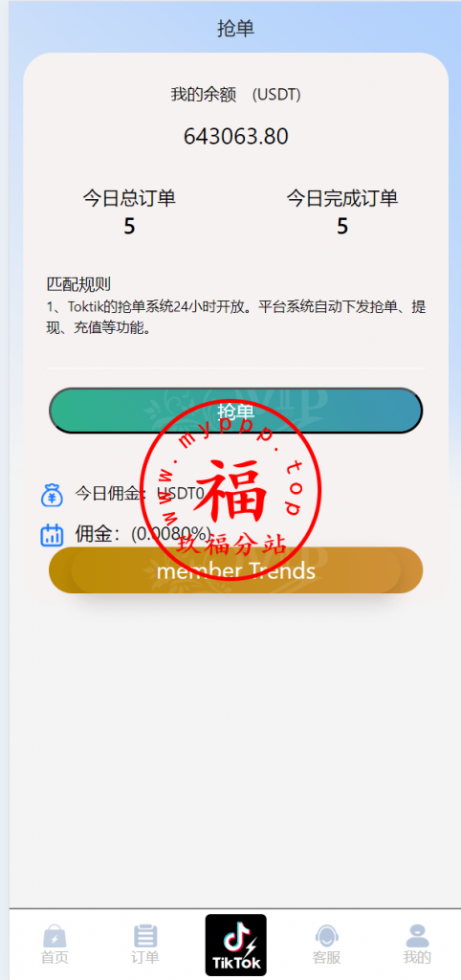461x980 pixels.
Task: Select the 首页 tab label
Action: tap(55, 957)
